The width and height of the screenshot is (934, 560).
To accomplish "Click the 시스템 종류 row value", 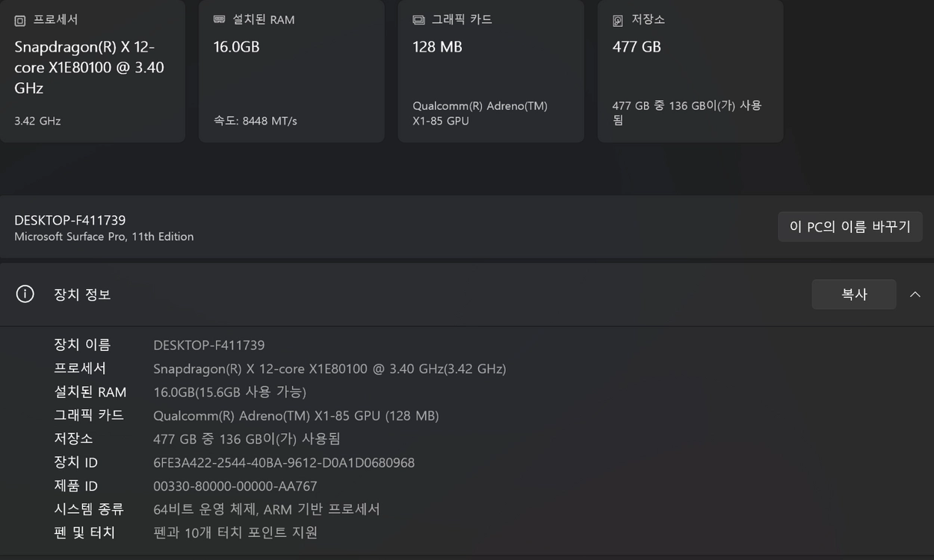I will (x=267, y=509).
